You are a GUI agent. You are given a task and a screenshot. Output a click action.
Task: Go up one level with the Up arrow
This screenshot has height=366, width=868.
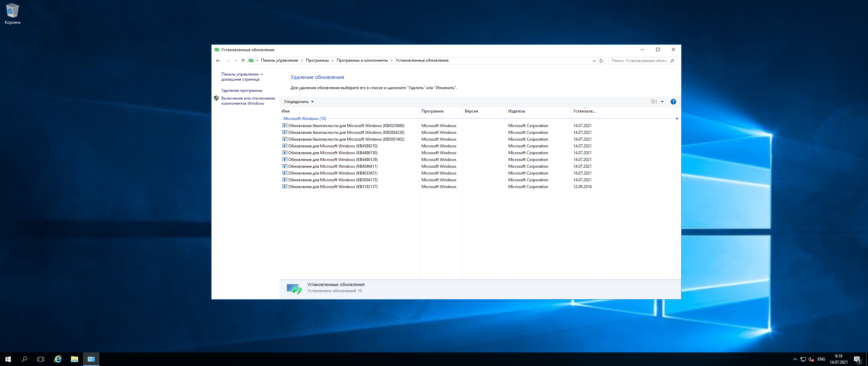pyautogui.click(x=243, y=61)
